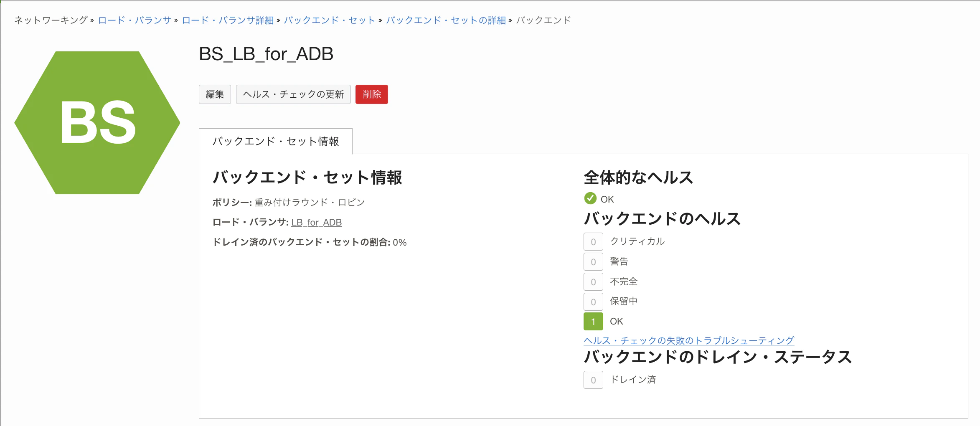Image resolution: width=980 pixels, height=426 pixels.
Task: Click the バックエンドのドレイン・ステータス heading
Action: tap(718, 357)
